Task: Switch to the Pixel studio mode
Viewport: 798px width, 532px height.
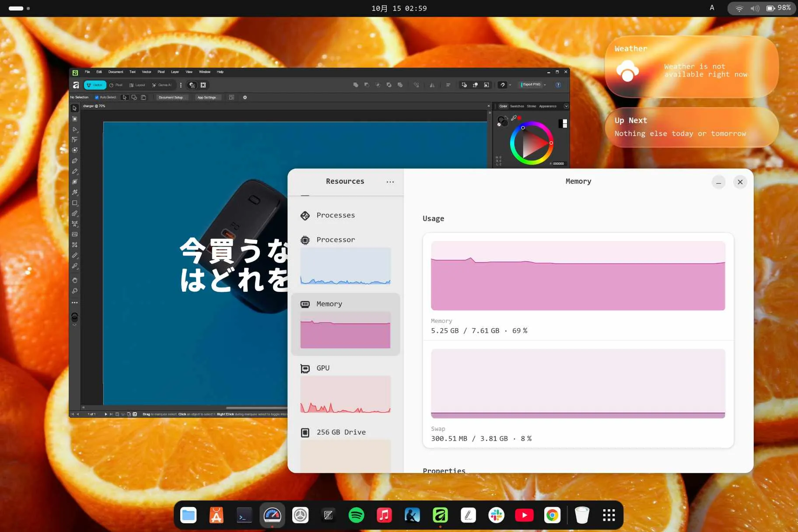Action: [116, 85]
